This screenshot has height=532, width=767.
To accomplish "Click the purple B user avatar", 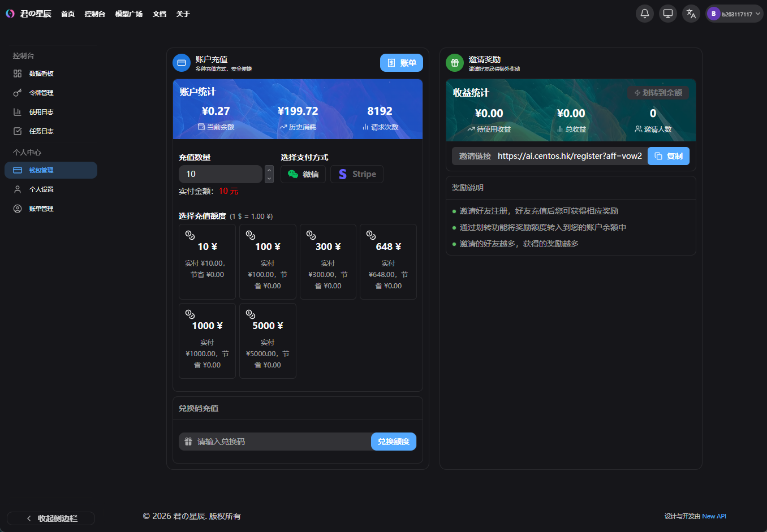I will [714, 14].
